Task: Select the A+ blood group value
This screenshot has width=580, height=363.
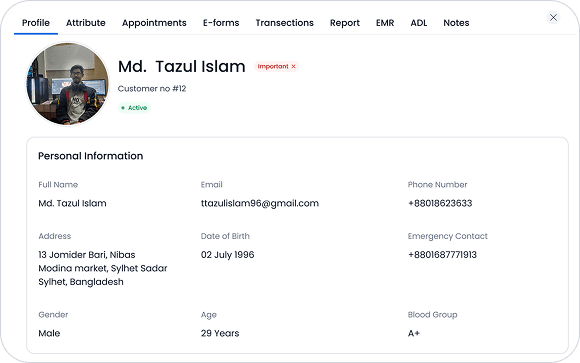Action: 414,333
